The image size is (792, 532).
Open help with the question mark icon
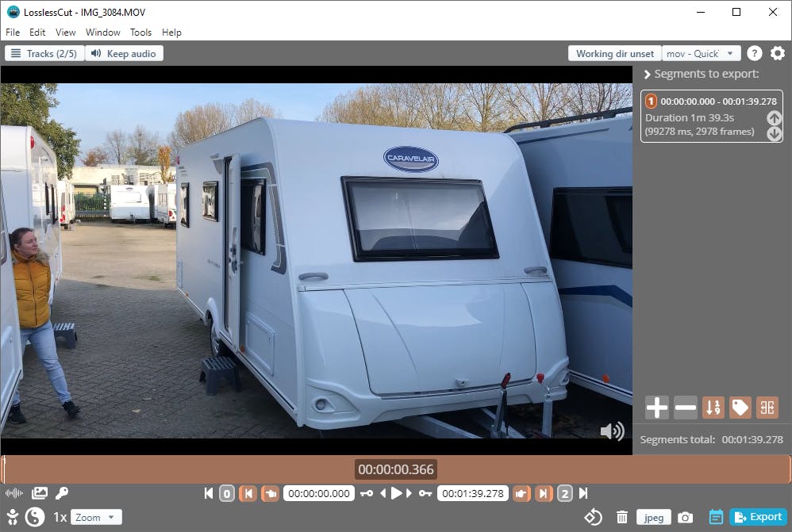tap(754, 53)
